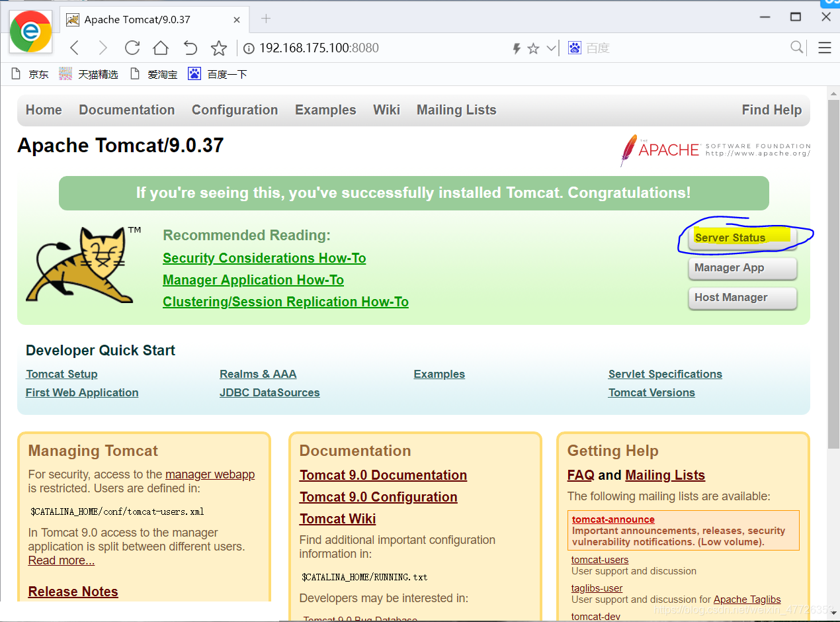Click the Server Status button
This screenshot has height=622, width=840.
point(742,238)
